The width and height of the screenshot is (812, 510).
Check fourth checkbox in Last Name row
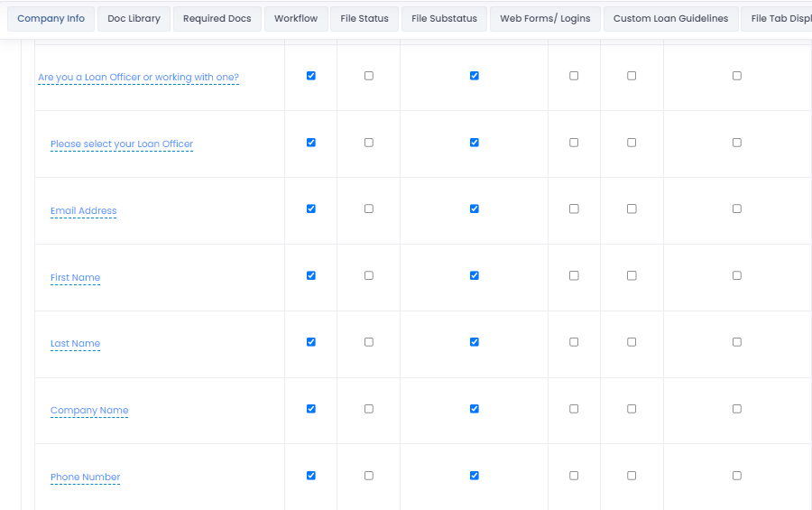(x=574, y=342)
